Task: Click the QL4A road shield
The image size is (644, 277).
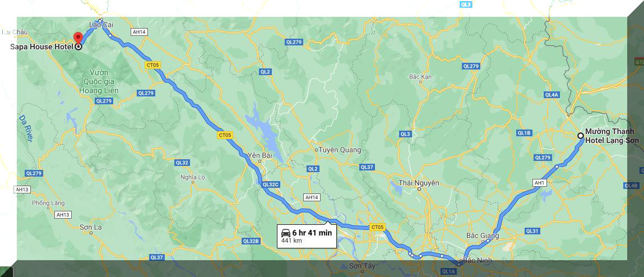Action: (x=552, y=95)
